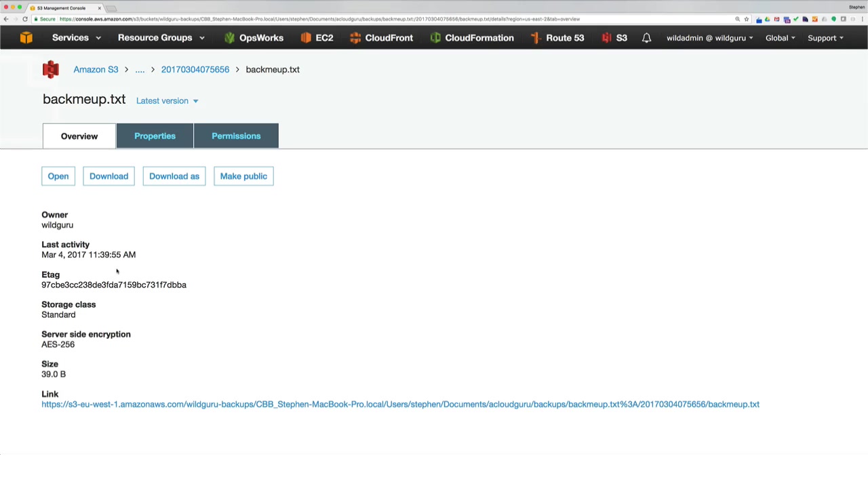868x488 pixels.
Task: Expand the Support menu
Action: pos(826,38)
